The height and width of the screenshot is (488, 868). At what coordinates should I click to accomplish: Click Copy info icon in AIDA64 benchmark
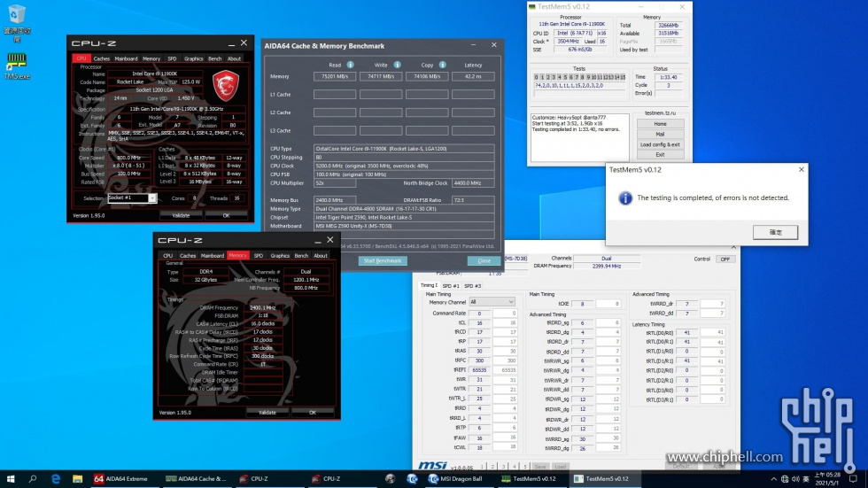point(442,65)
